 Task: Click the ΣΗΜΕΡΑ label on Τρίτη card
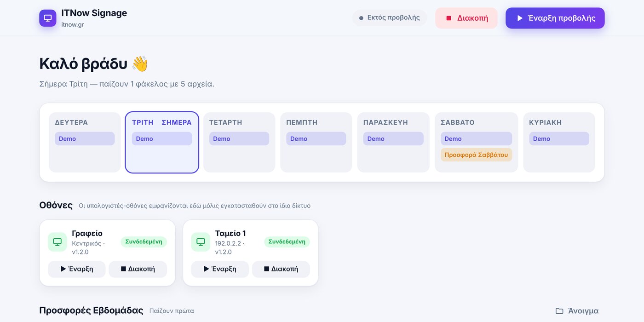tap(177, 122)
